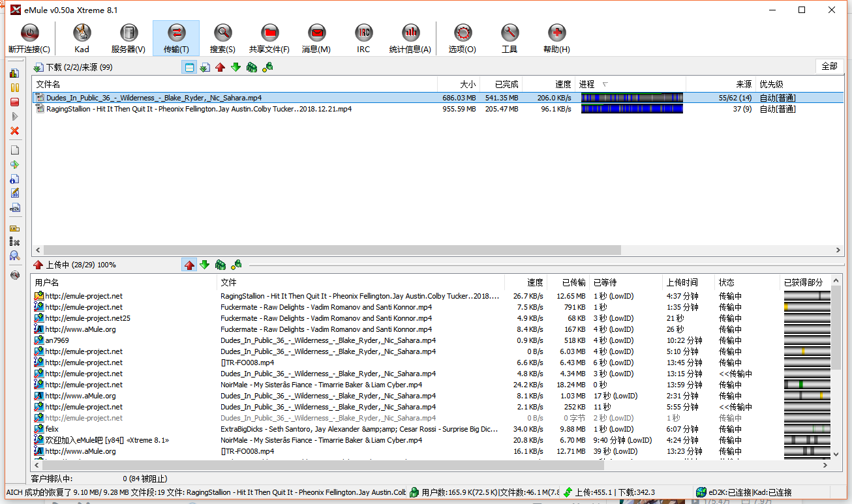Click the 下载 downloads pane header dropdown
The height and width of the screenshot is (504, 852).
click(72, 67)
